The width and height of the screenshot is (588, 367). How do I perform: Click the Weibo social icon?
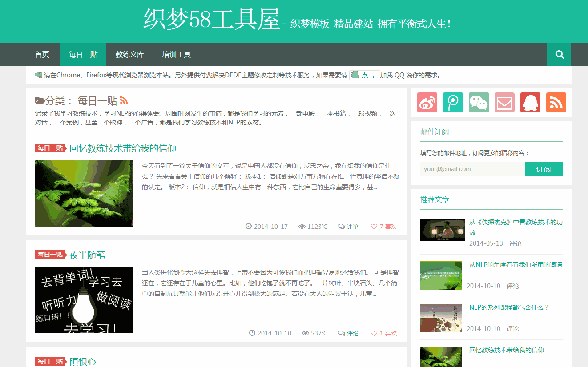427,103
